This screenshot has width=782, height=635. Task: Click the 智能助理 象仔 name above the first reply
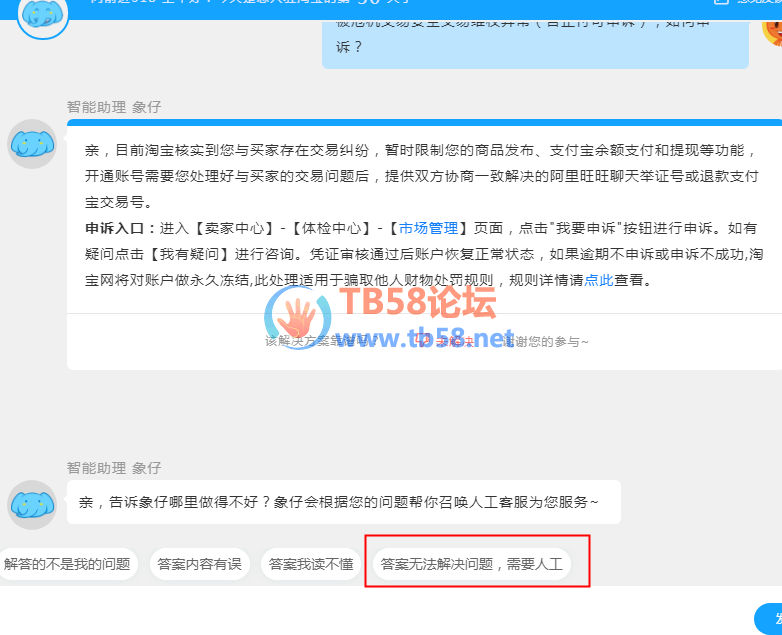coord(114,107)
